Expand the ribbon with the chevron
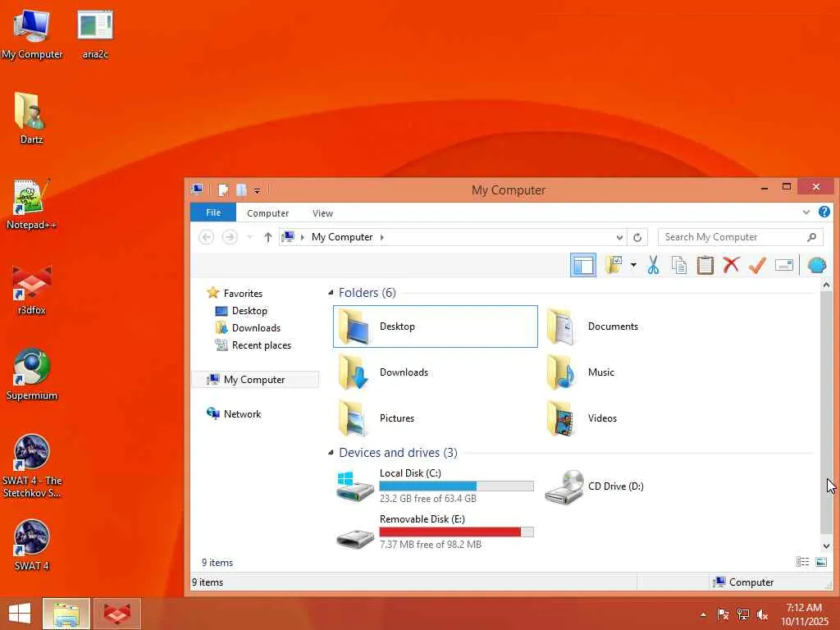The height and width of the screenshot is (630, 840). click(x=806, y=212)
